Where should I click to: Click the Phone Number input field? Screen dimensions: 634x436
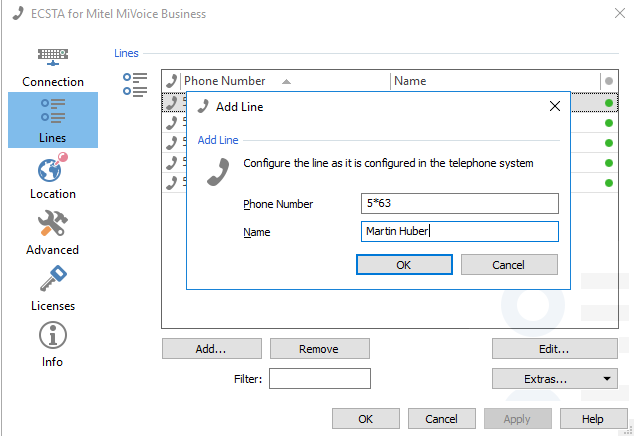click(x=459, y=204)
